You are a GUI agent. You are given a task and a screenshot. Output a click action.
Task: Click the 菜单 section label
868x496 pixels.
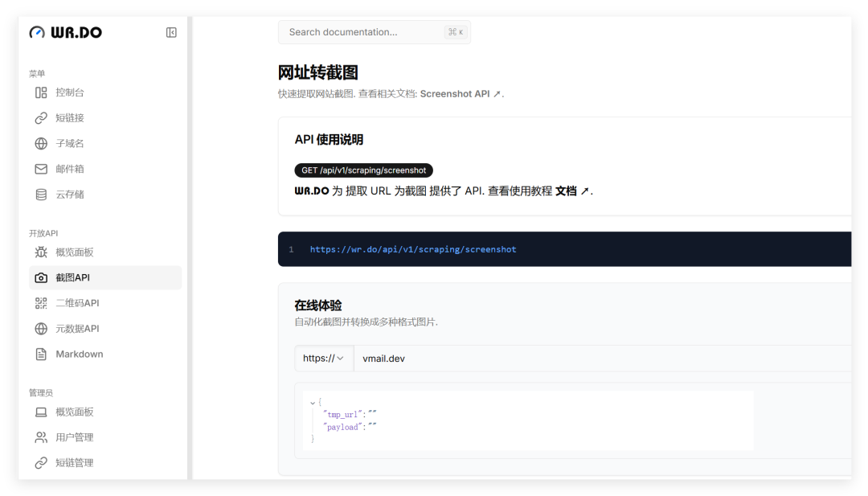click(36, 74)
